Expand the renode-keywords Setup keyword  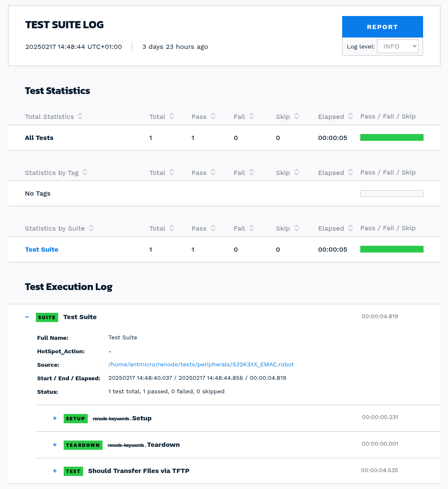(55, 418)
